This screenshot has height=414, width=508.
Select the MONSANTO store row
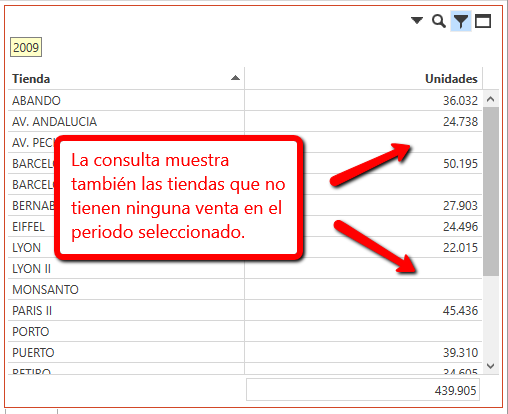pyautogui.click(x=245, y=289)
